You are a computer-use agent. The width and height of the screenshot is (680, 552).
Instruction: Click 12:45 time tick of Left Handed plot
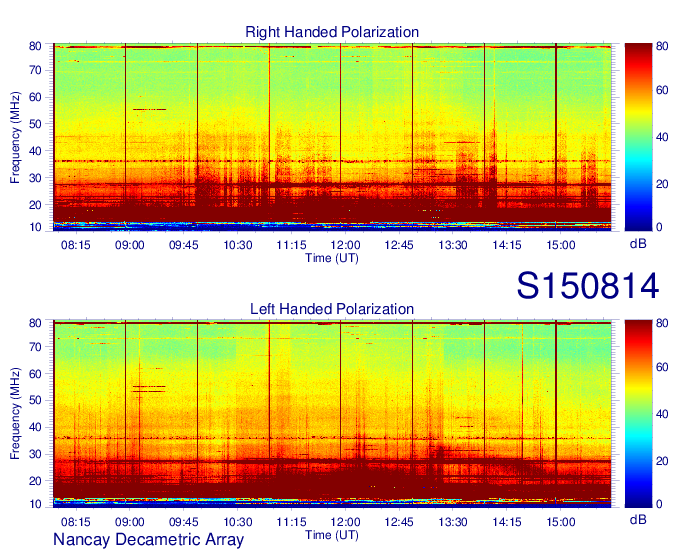pyautogui.click(x=399, y=522)
